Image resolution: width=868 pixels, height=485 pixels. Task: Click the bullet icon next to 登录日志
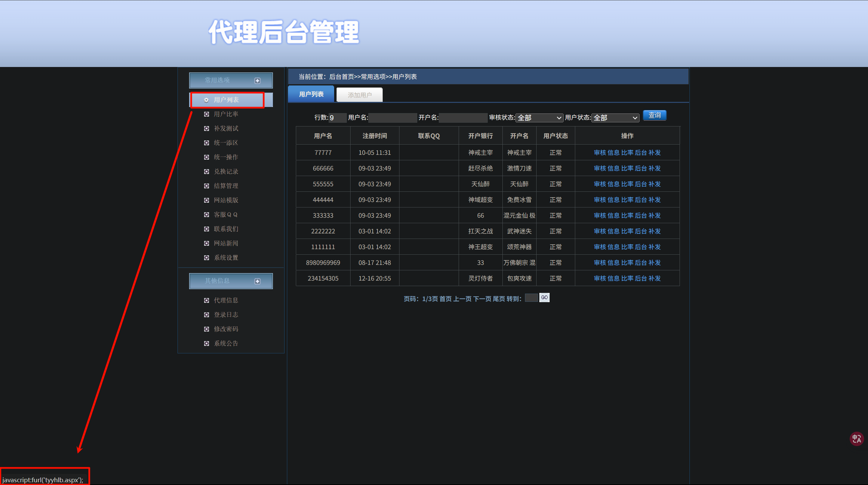tap(206, 315)
